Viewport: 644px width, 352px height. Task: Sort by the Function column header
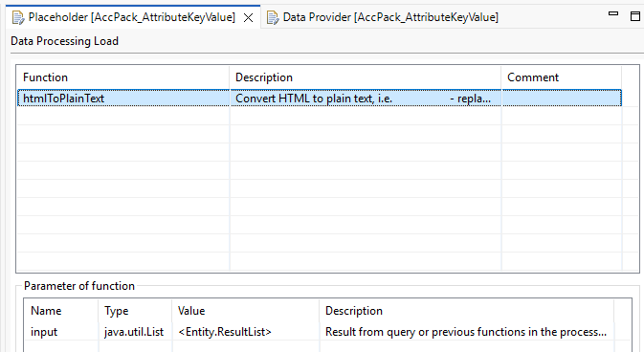click(x=122, y=77)
